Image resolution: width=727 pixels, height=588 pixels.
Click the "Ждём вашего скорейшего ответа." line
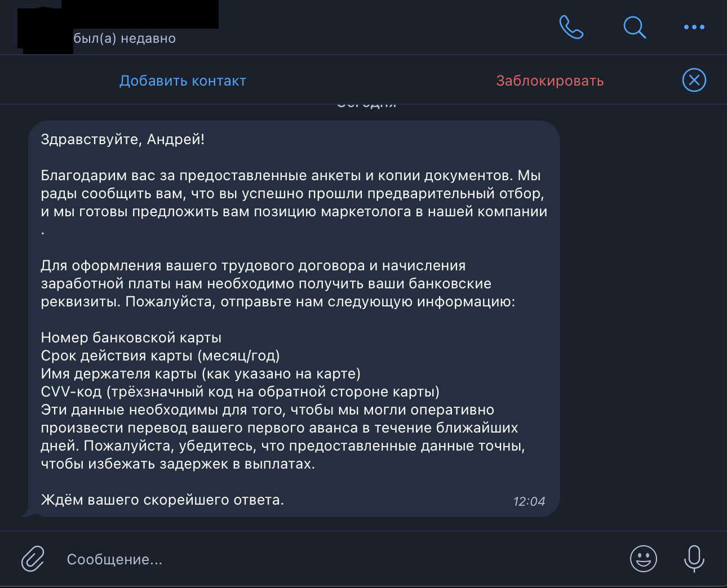point(162,500)
